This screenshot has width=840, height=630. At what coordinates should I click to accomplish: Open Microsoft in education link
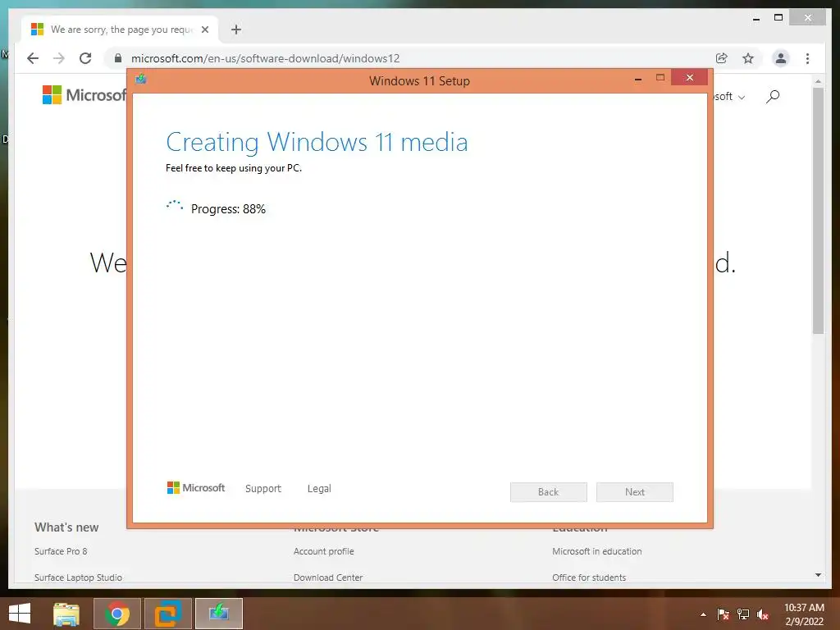tap(597, 551)
